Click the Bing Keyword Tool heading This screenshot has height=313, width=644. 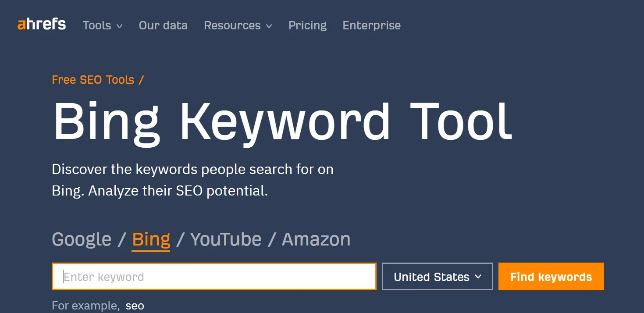[x=282, y=122]
